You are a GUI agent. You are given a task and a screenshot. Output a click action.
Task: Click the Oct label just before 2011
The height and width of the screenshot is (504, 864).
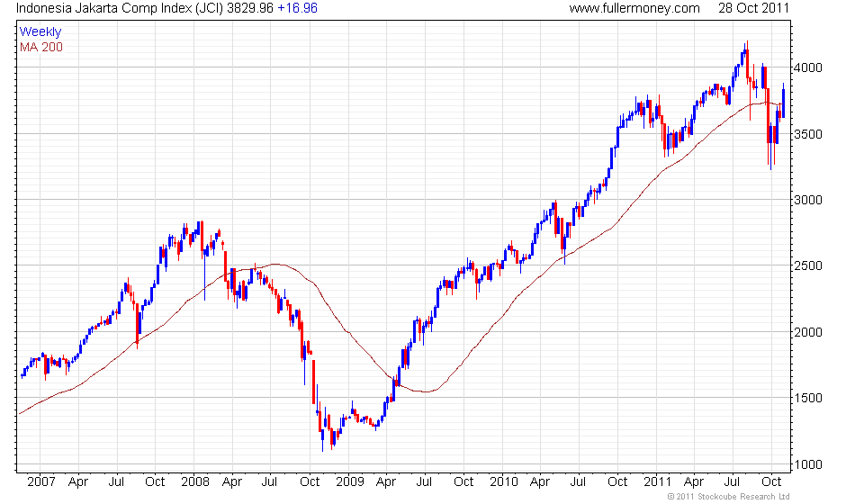pos(617,482)
